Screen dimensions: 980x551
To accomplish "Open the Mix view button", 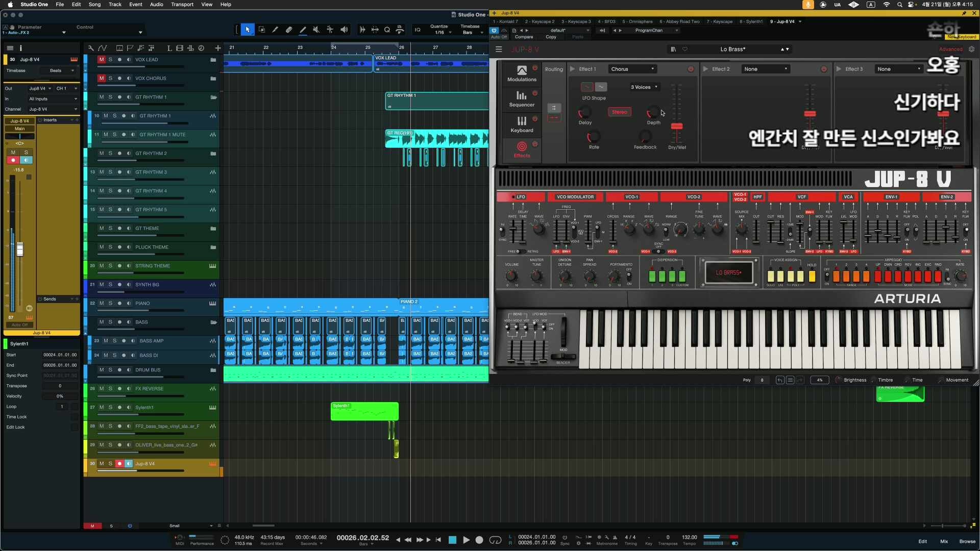I will tap(944, 541).
